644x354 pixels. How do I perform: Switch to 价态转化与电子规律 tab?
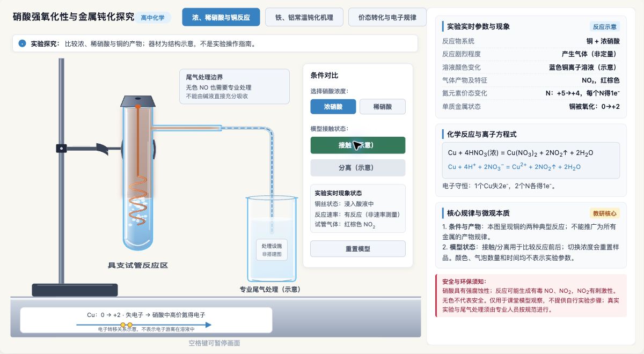pyautogui.click(x=387, y=17)
